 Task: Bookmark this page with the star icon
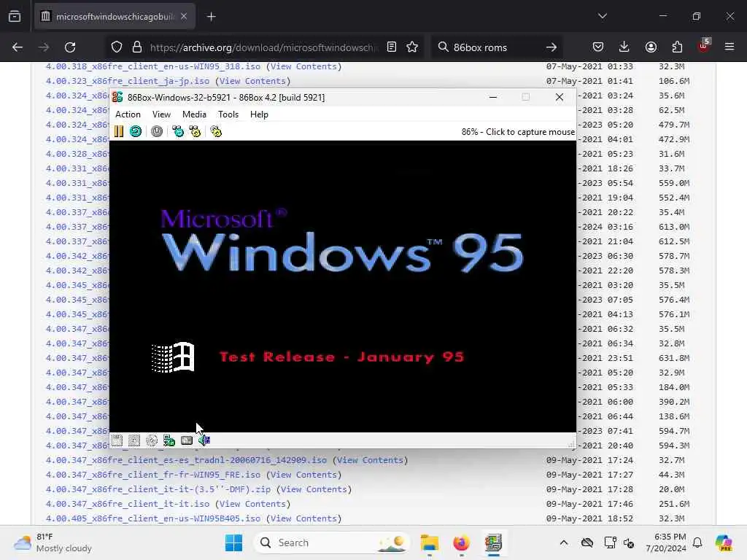[x=413, y=47]
